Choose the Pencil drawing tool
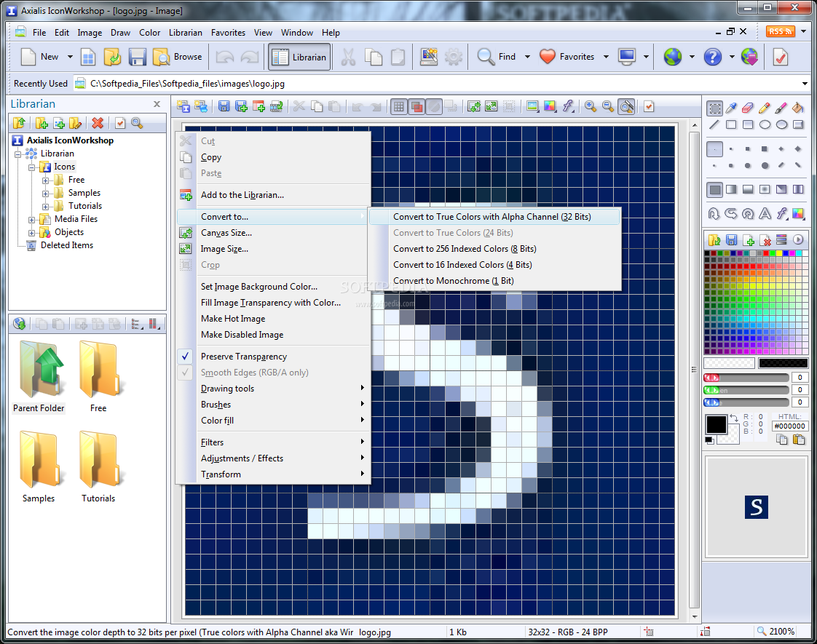 (x=765, y=108)
